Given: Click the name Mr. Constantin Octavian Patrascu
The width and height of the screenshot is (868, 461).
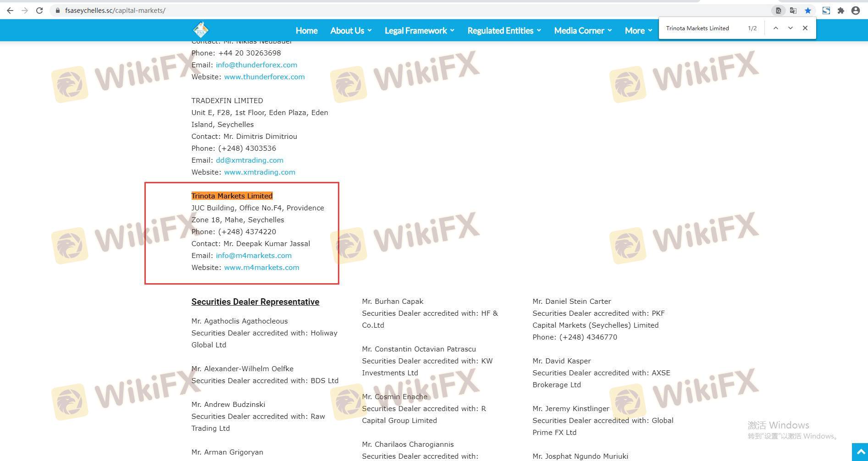Looking at the screenshot, I should tap(419, 349).
